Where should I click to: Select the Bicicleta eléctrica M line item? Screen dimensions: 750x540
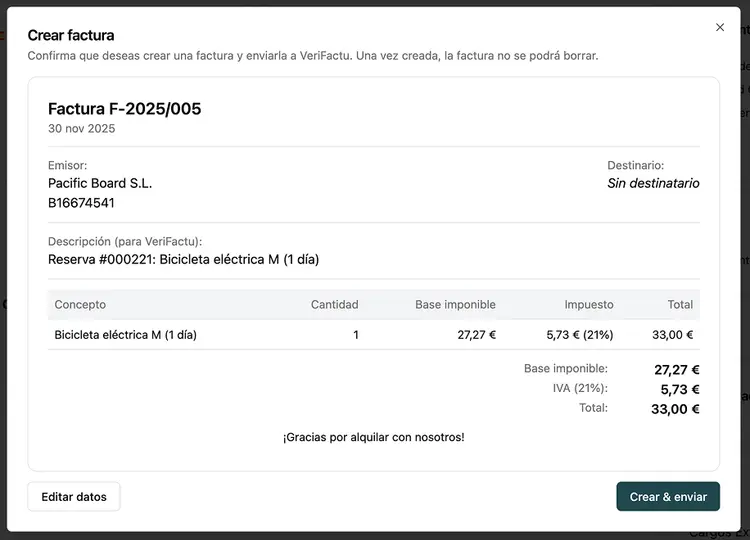(125, 335)
